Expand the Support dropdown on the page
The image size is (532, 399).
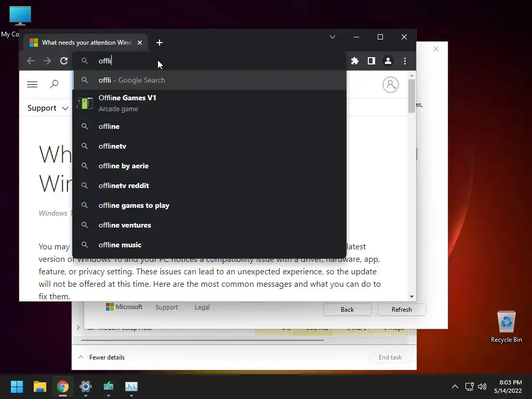coord(48,108)
